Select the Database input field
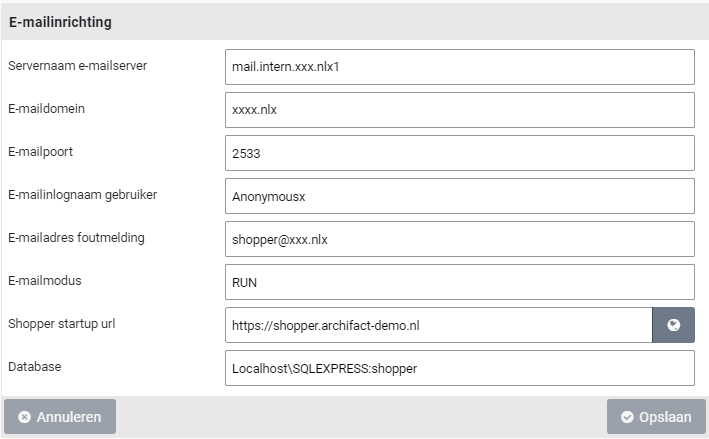 459,368
